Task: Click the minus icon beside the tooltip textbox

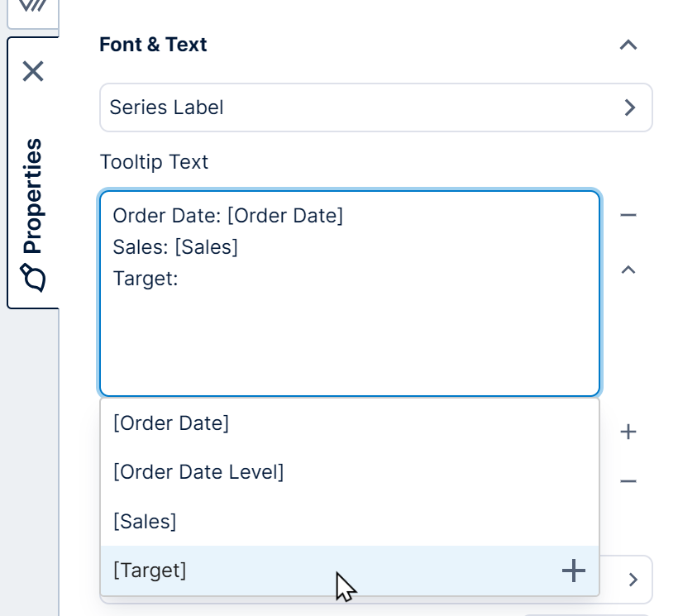Action: tap(629, 215)
